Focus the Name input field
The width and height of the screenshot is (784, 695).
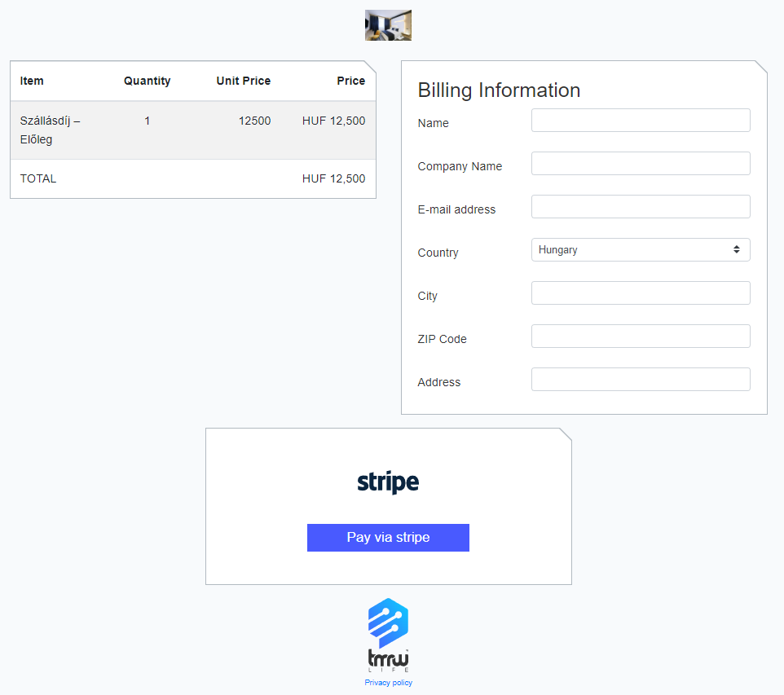tap(640, 121)
